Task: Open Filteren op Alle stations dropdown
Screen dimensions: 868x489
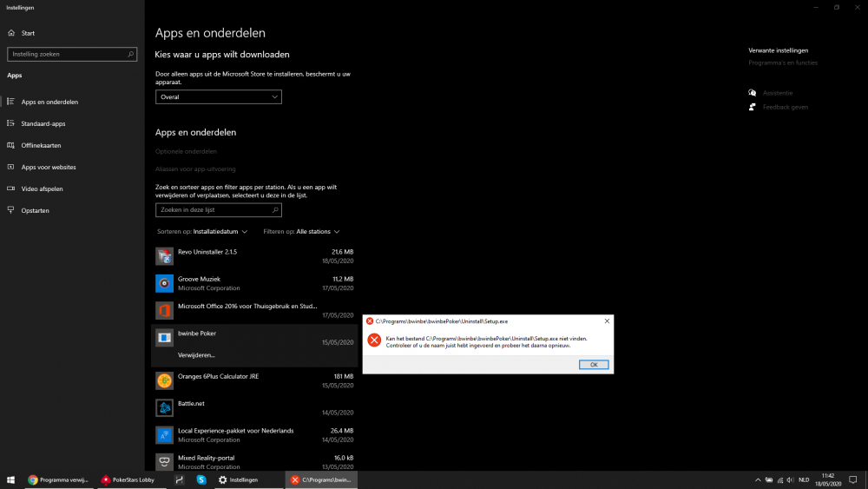Action: tap(301, 232)
